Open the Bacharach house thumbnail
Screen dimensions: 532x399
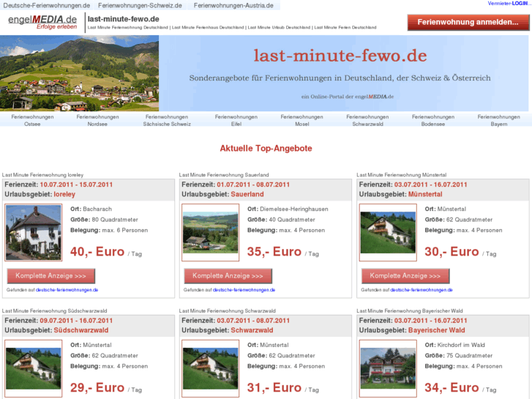tap(33, 232)
